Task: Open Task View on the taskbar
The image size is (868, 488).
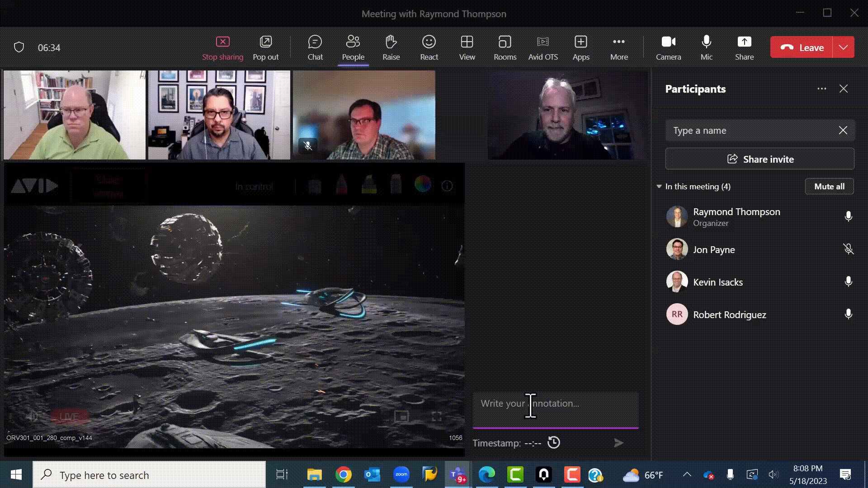Action: click(x=282, y=474)
